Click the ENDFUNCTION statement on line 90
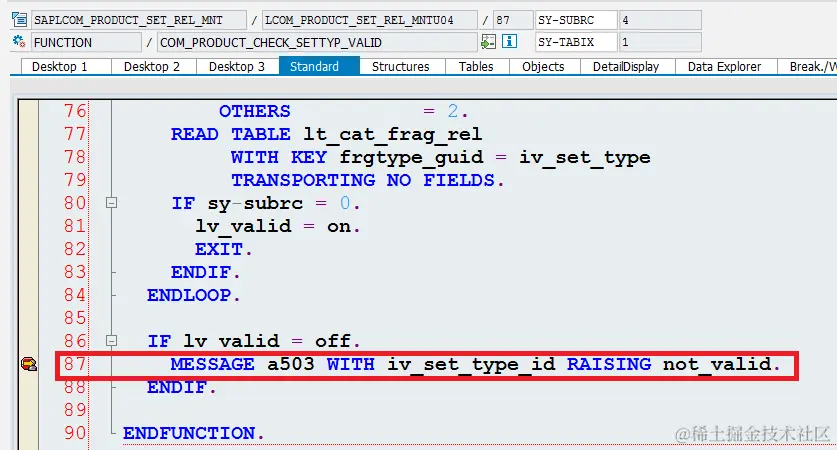Viewport: 837px width, 450px height. tap(189, 433)
